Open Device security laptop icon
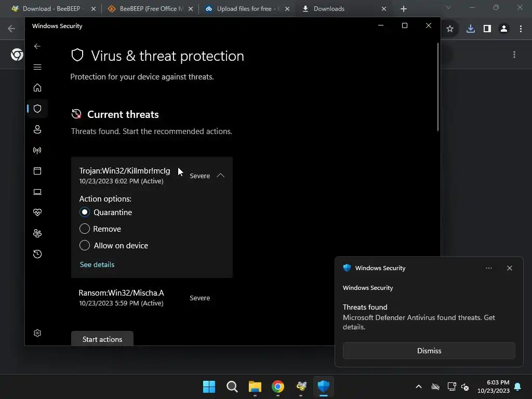The image size is (532, 399). (37, 192)
